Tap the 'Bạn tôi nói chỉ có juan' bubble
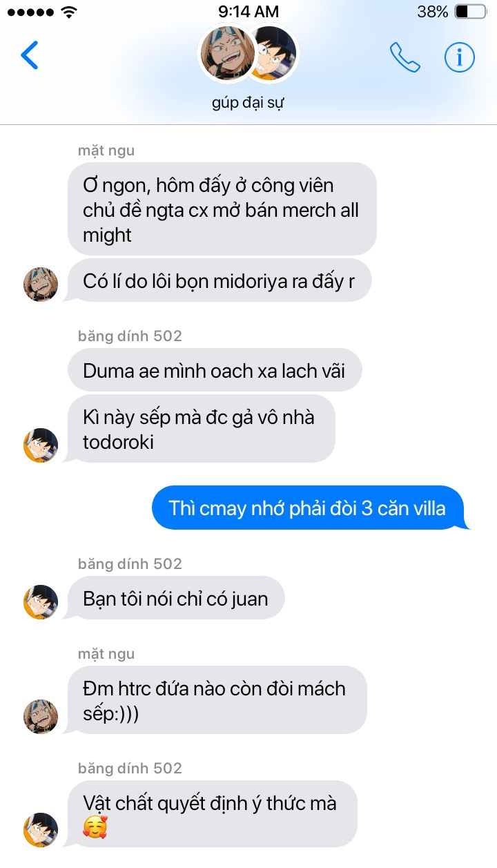Viewport: 497px width, 868px height. coord(176,598)
